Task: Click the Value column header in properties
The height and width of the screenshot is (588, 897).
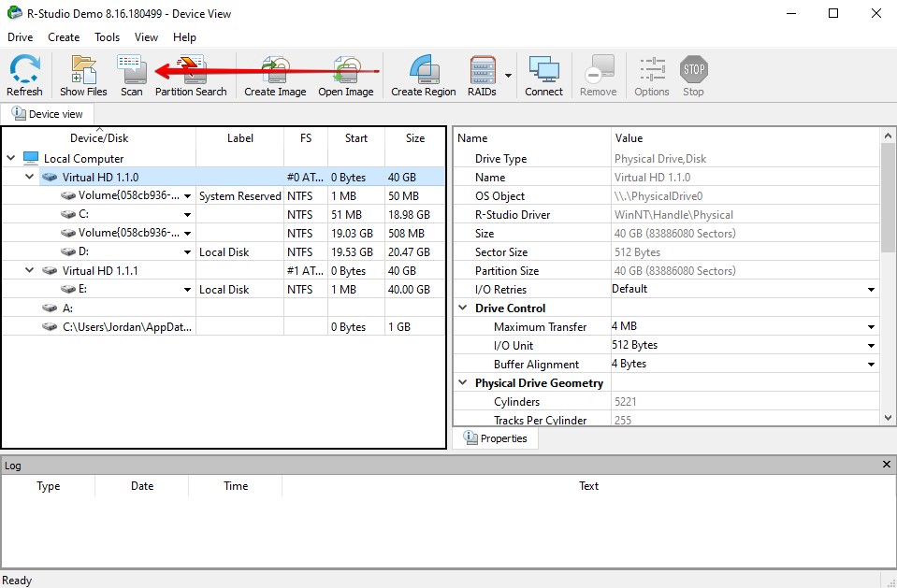Action: click(745, 137)
